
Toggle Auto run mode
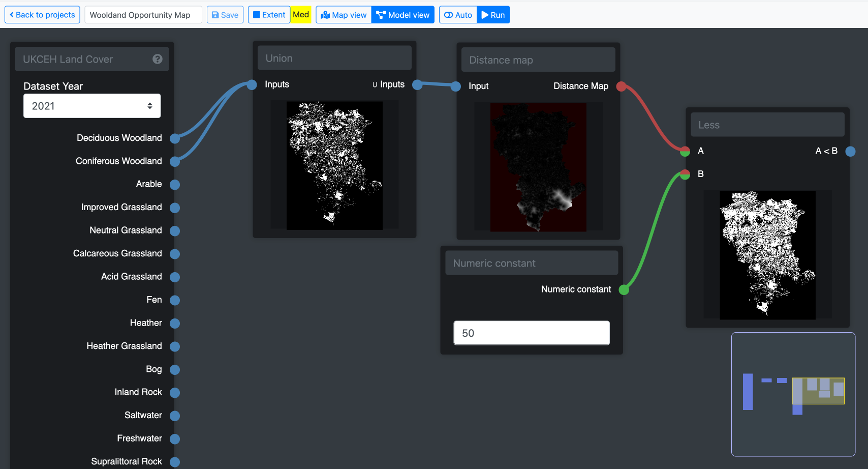pyautogui.click(x=458, y=15)
